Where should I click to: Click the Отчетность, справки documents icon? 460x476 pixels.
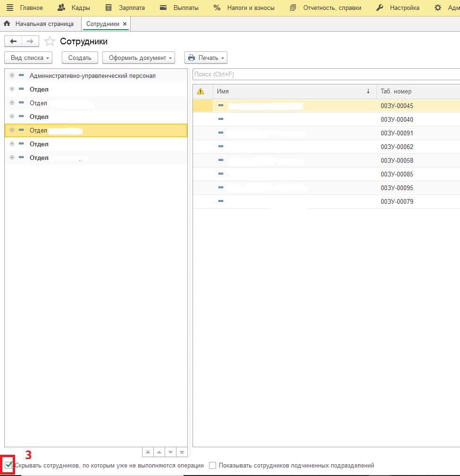click(x=293, y=8)
